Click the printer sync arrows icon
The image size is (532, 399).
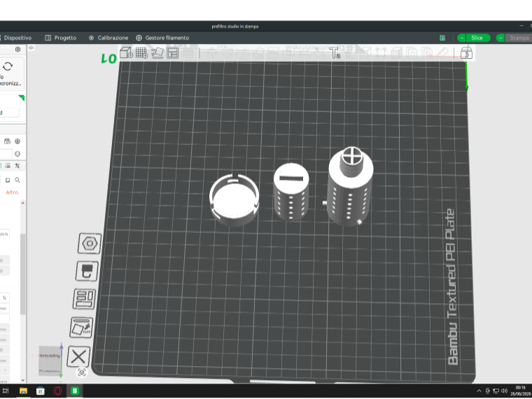[x=8, y=66]
